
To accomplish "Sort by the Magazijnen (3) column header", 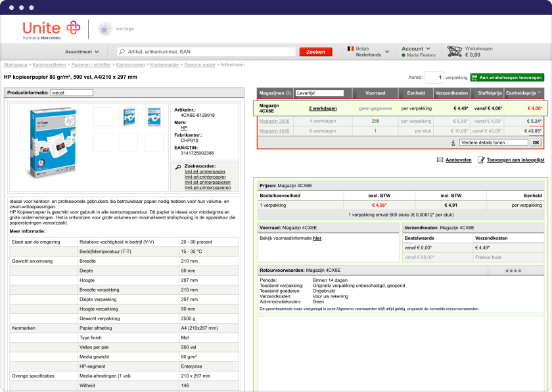I will click(x=275, y=93).
